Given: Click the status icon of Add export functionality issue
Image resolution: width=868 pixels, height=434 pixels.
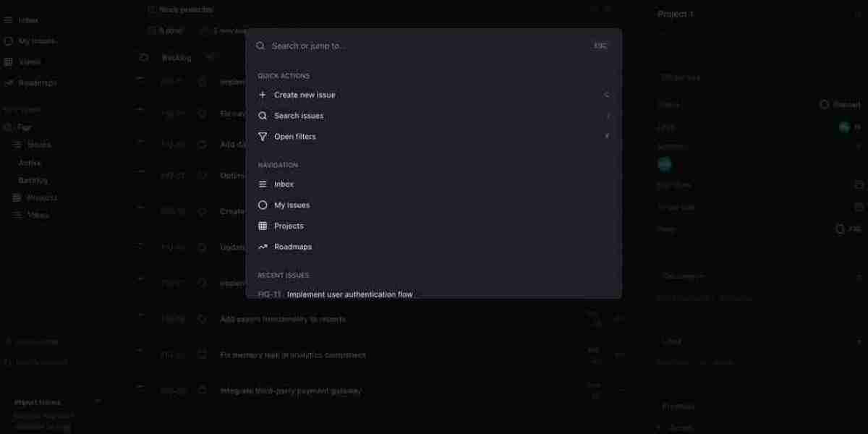Looking at the screenshot, I should pos(203,319).
